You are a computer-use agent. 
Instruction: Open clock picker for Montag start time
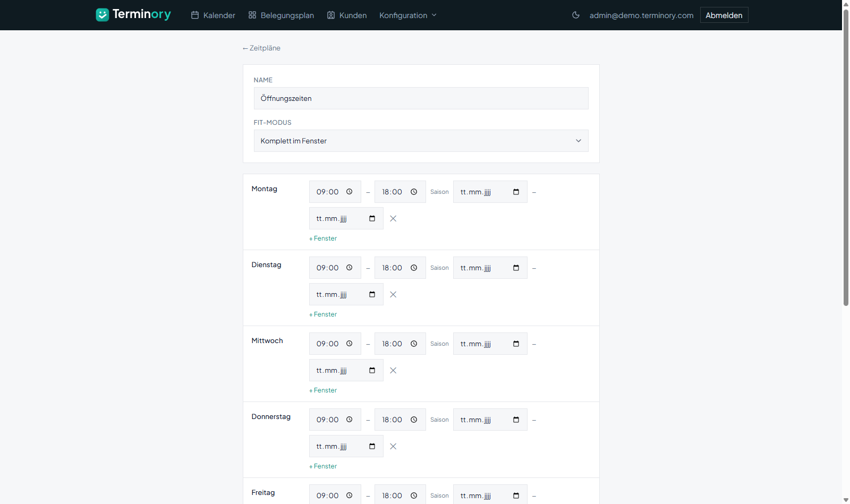[x=350, y=192]
